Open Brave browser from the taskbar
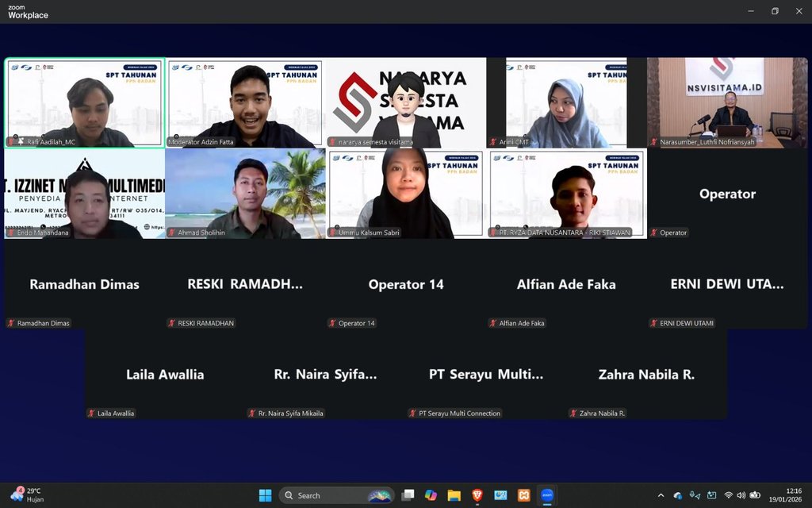This screenshot has height=508, width=812. click(477, 495)
